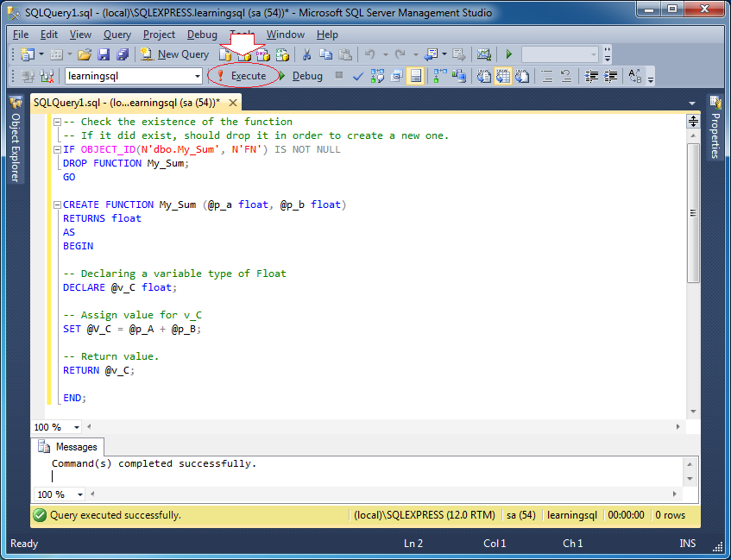This screenshot has width=731, height=560.
Task: Click the Connect icon in the SQL Editor toolbar
Action: [x=28, y=76]
